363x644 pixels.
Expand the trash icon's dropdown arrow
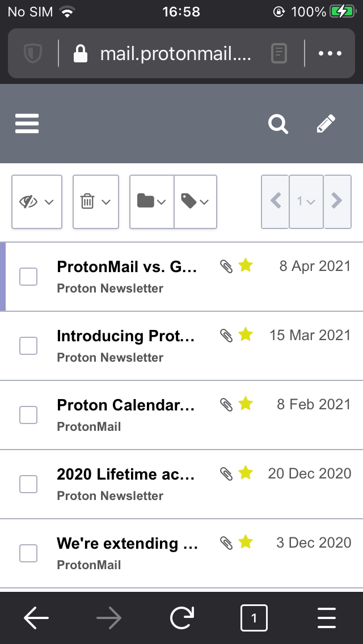[107, 202]
